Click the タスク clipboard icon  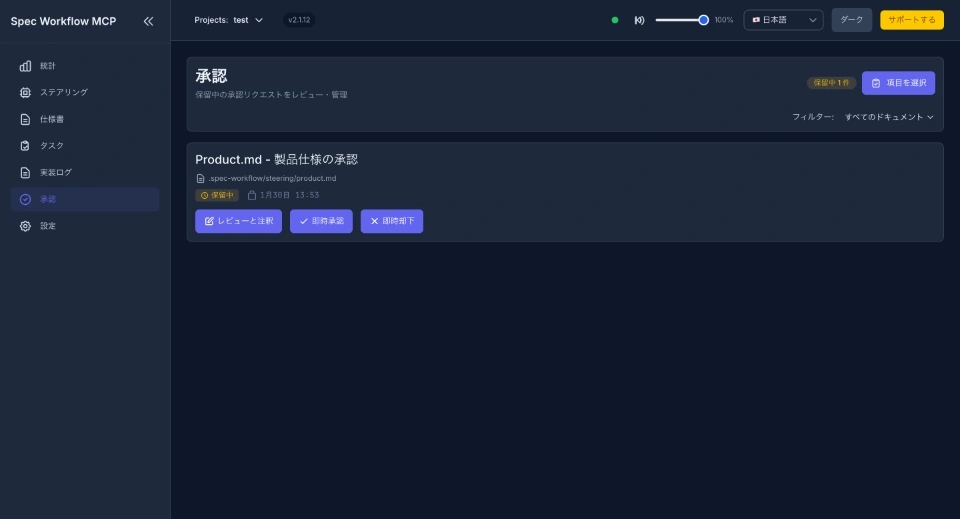pyautogui.click(x=25, y=146)
